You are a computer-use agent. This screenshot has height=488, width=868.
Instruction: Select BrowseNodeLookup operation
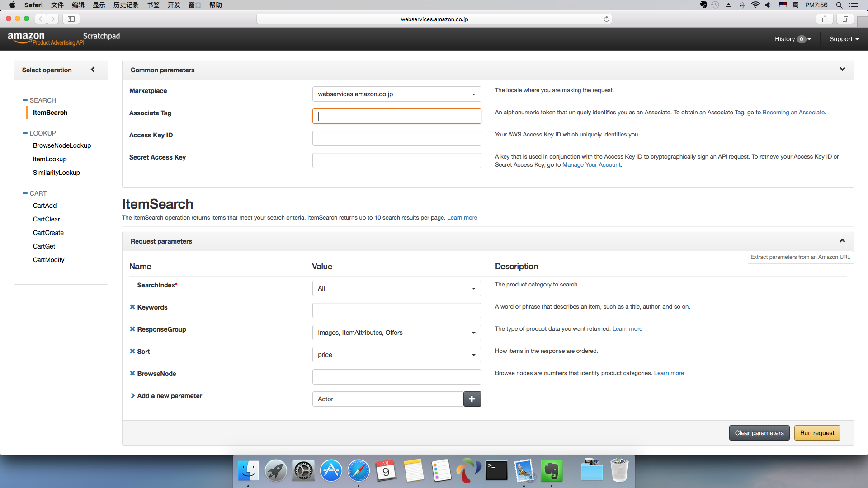pyautogui.click(x=62, y=145)
